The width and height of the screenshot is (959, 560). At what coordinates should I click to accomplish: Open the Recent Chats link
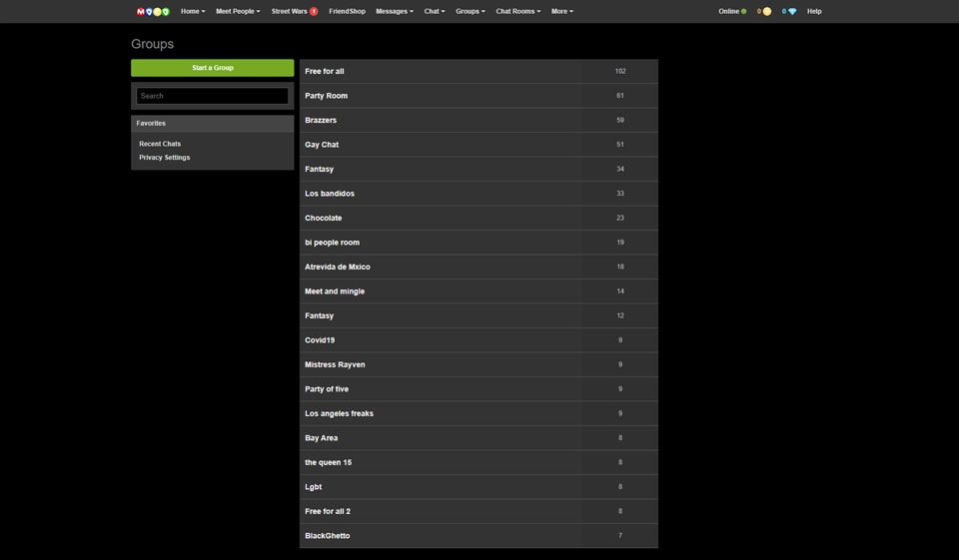point(160,144)
